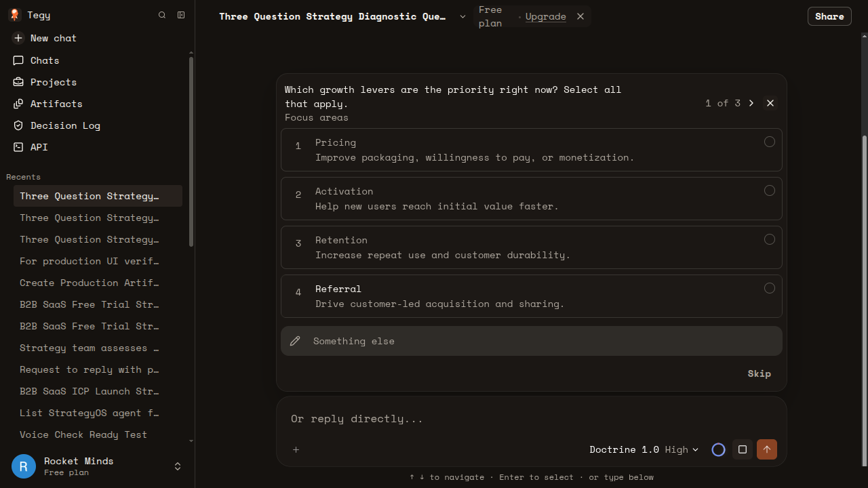Open the API menu item

click(98, 147)
